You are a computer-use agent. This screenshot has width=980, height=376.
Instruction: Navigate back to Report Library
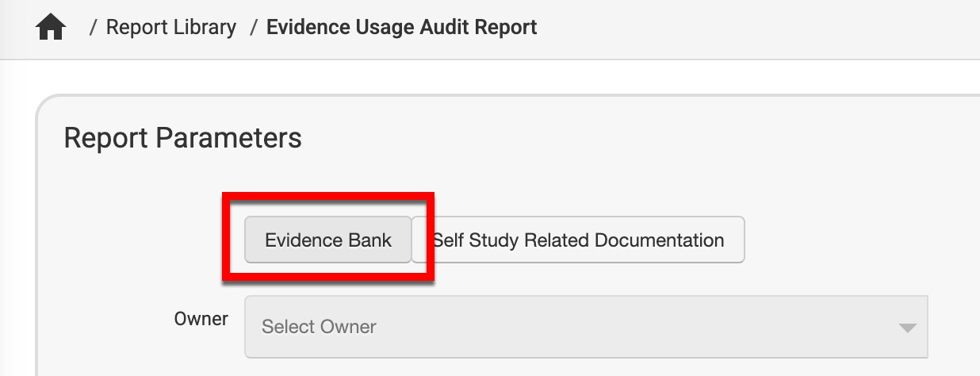(x=170, y=28)
